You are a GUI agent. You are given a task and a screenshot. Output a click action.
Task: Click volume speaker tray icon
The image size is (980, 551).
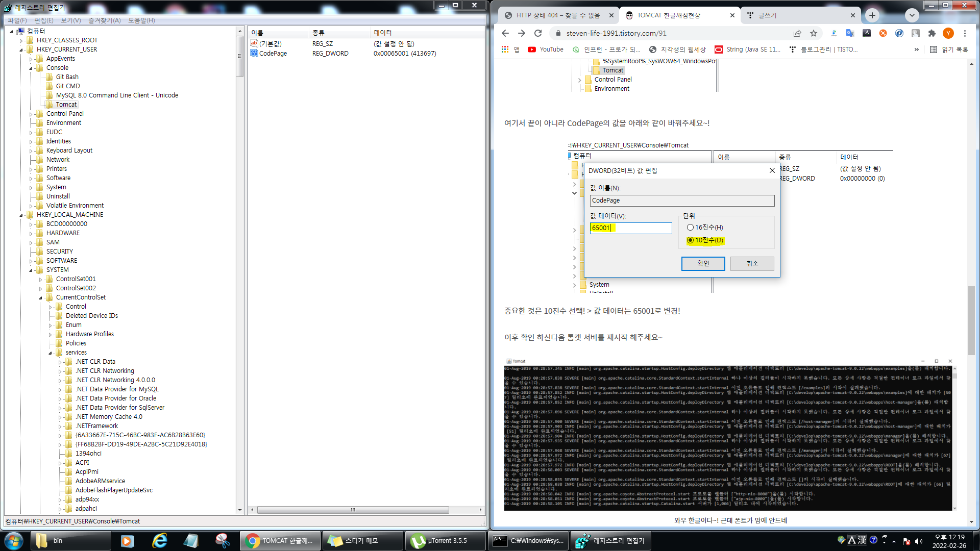919,541
